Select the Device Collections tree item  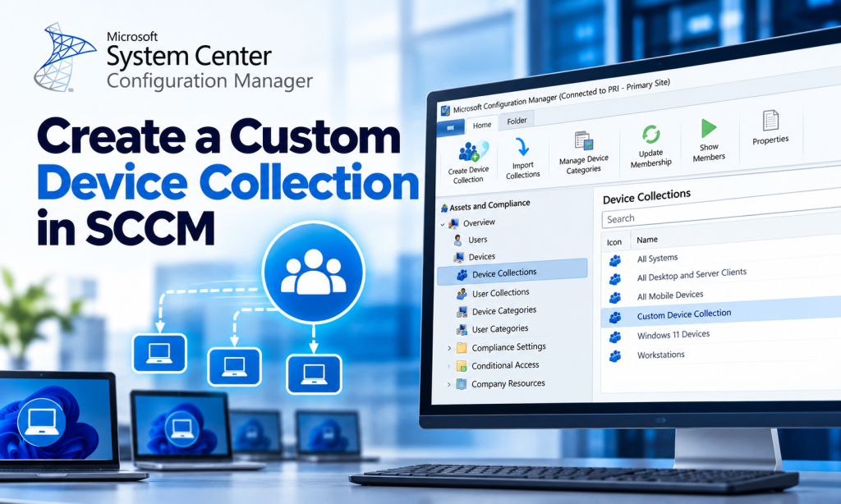[512, 273]
